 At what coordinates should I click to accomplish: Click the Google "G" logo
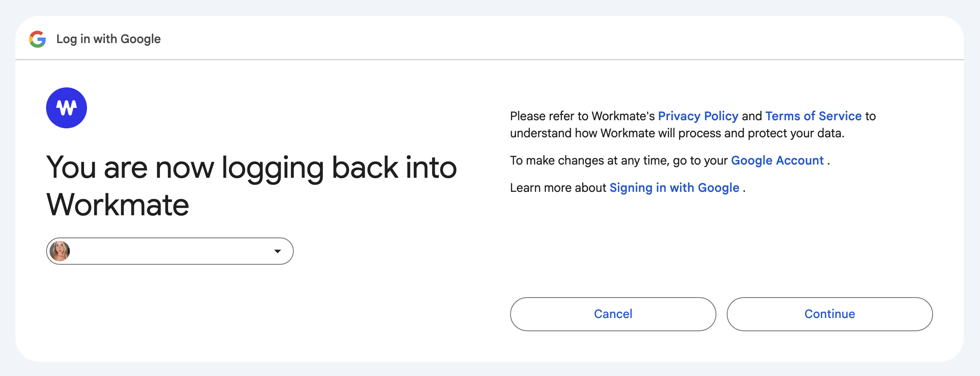click(x=38, y=39)
